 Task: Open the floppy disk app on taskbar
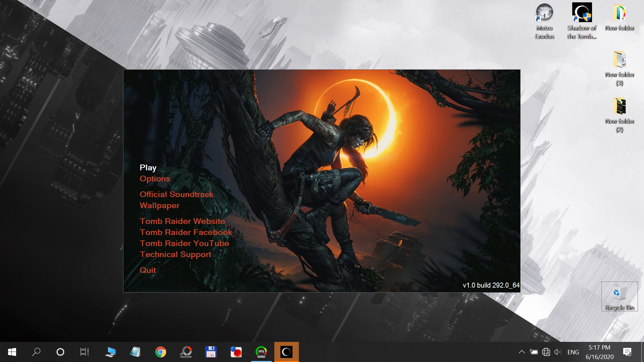pos(211,352)
